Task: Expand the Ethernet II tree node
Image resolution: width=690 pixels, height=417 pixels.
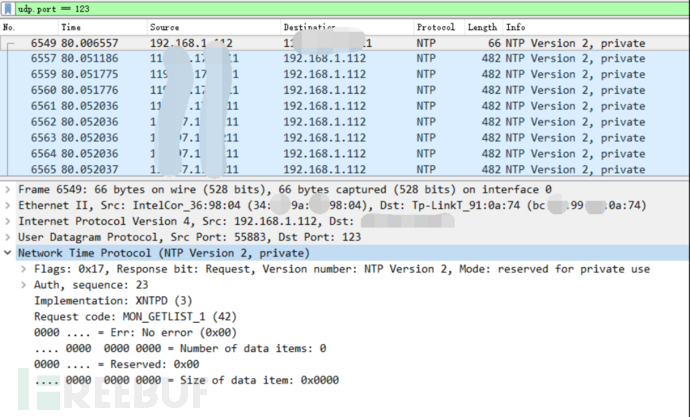Action: (7, 205)
